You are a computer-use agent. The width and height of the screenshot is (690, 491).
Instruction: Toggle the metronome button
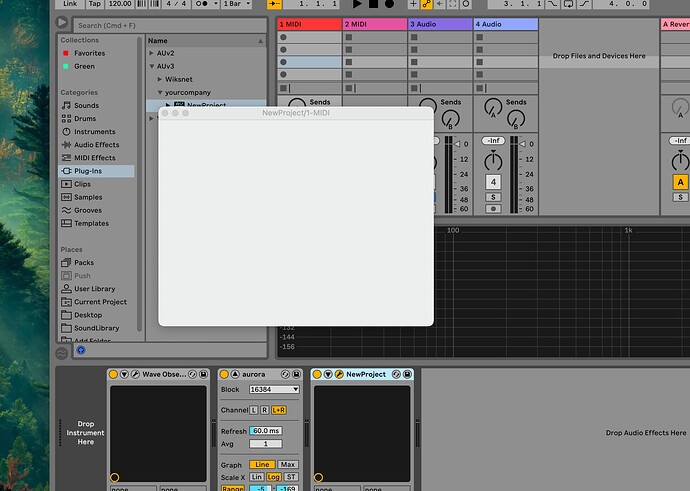point(202,4)
